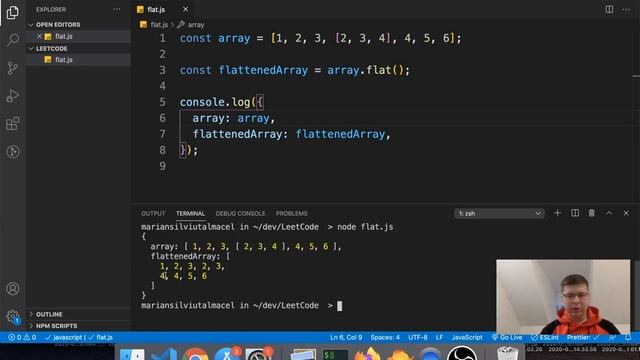The image size is (640, 360).
Task: Create a new terminal with plus icon
Action: (557, 213)
